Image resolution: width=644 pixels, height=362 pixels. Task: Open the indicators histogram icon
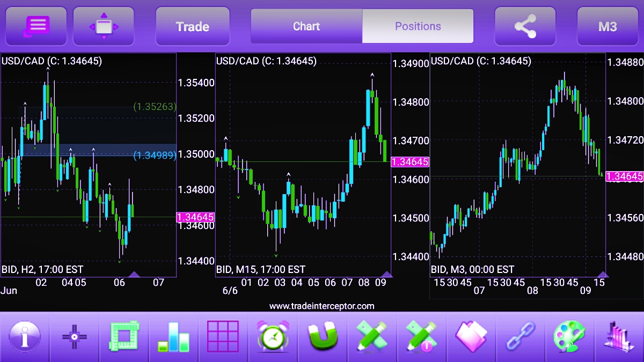(x=619, y=337)
